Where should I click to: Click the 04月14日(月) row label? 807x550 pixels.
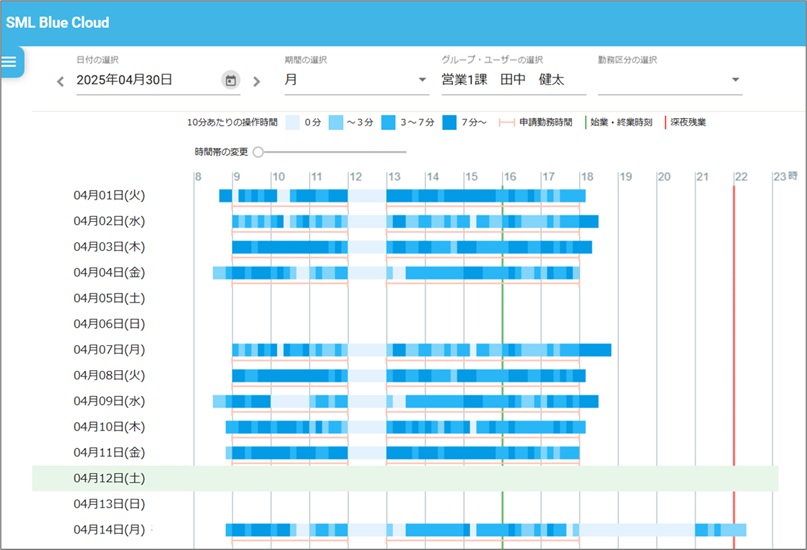[109, 529]
